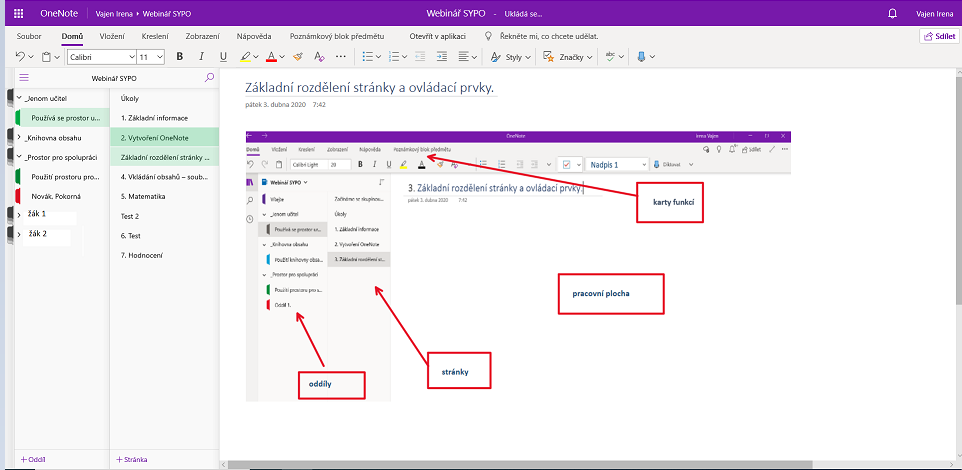Screen dimensions: 962x470
Task: Click the OneNote brand link
Action: tap(58, 13)
